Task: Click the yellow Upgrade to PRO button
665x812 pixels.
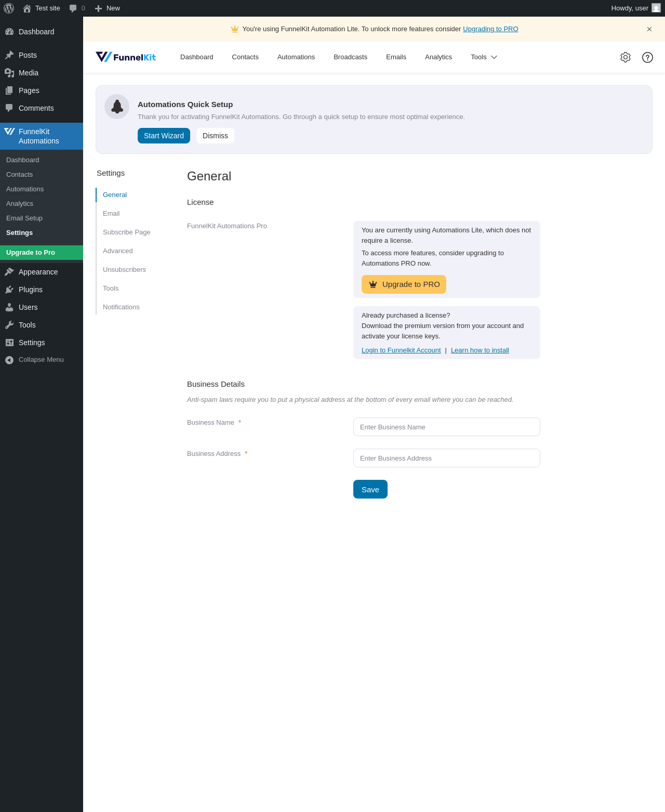Action: tap(404, 284)
